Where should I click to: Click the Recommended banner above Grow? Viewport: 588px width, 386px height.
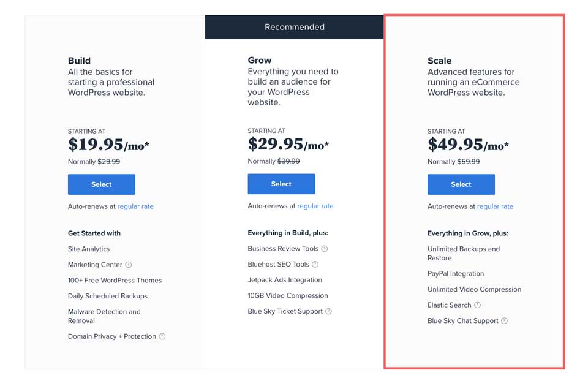pos(295,27)
